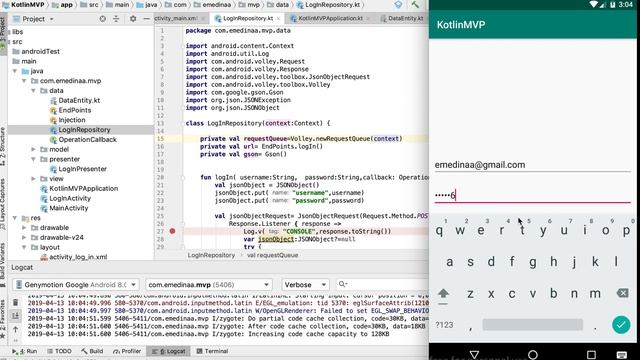The height and width of the screenshot is (360, 640).
Task: Open the TODO tool window tab
Action: (x=59, y=351)
